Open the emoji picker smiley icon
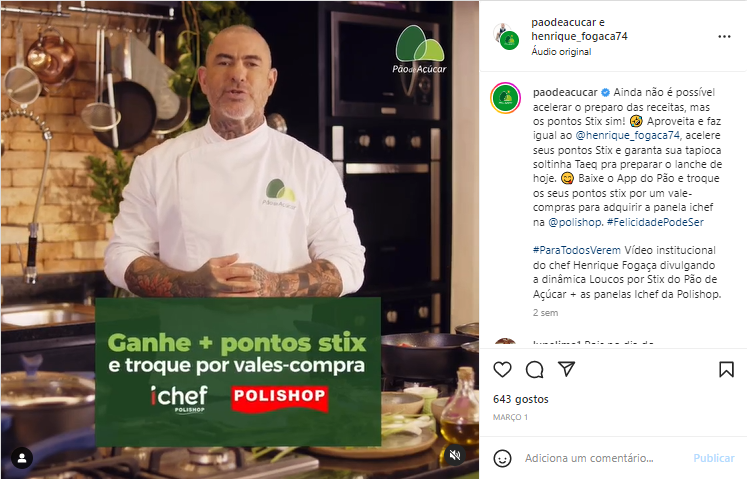Viewport: 747px width, 479px height. [x=502, y=459]
